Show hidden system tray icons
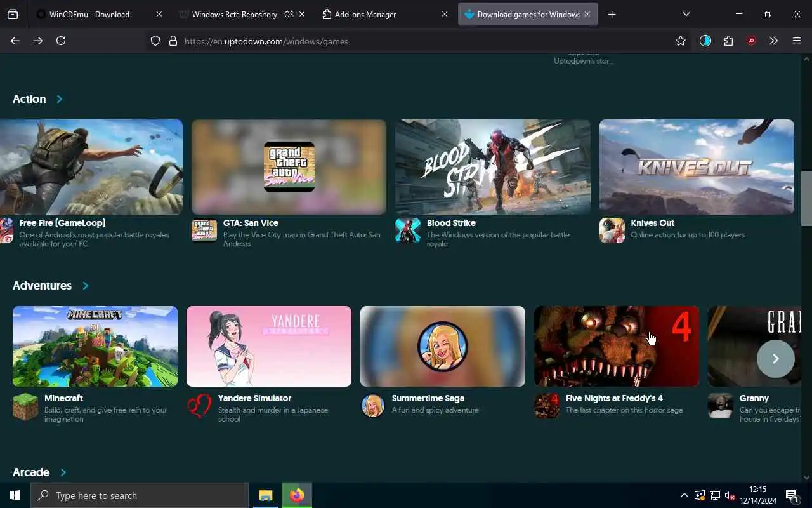Viewport: 812px width, 508px height. click(684, 495)
